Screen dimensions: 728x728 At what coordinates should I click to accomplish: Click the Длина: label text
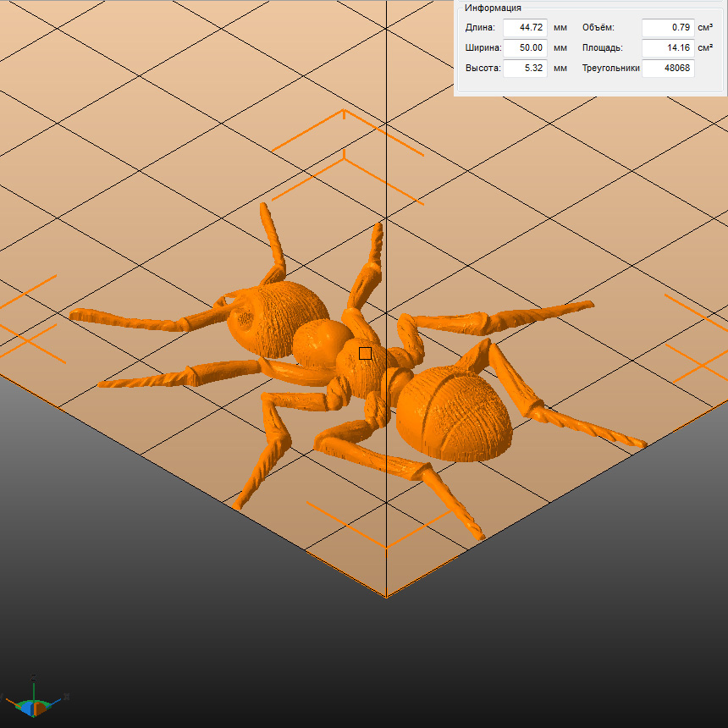(480, 27)
